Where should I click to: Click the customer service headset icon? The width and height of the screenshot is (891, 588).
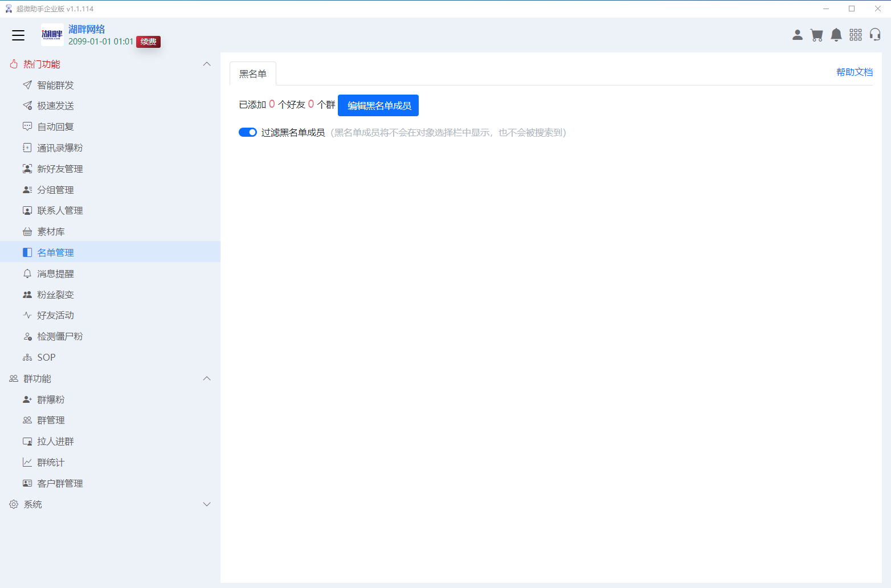tap(875, 35)
